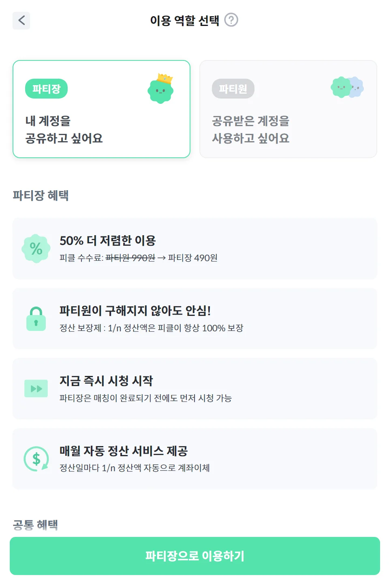This screenshot has width=389, height=588.
Task: Click the paired party member mascots icon
Action: [347, 87]
